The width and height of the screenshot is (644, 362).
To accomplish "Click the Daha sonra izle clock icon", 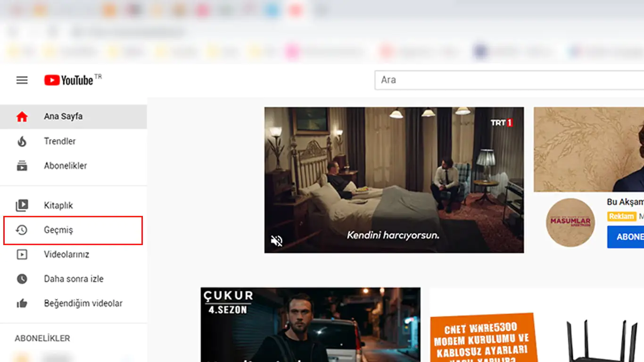I will [x=22, y=279].
